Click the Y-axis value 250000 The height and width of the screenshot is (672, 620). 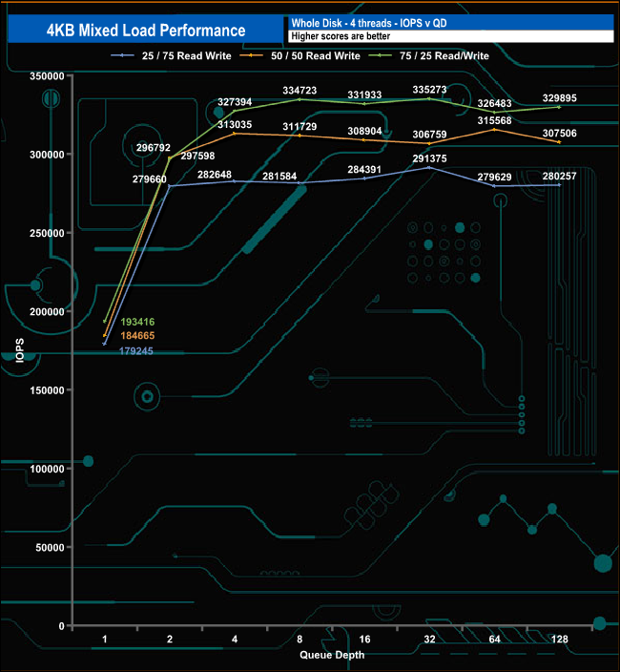(x=47, y=233)
